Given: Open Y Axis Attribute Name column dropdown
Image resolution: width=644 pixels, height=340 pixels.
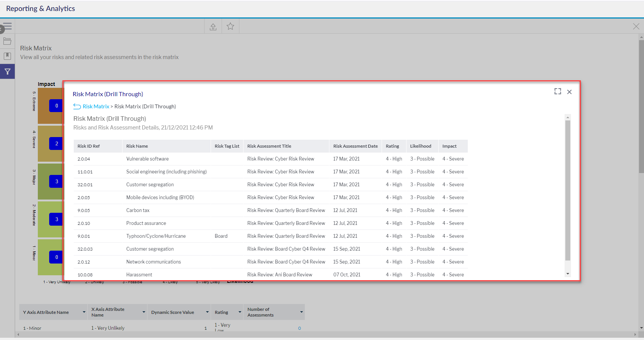Looking at the screenshot, I should (x=84, y=312).
